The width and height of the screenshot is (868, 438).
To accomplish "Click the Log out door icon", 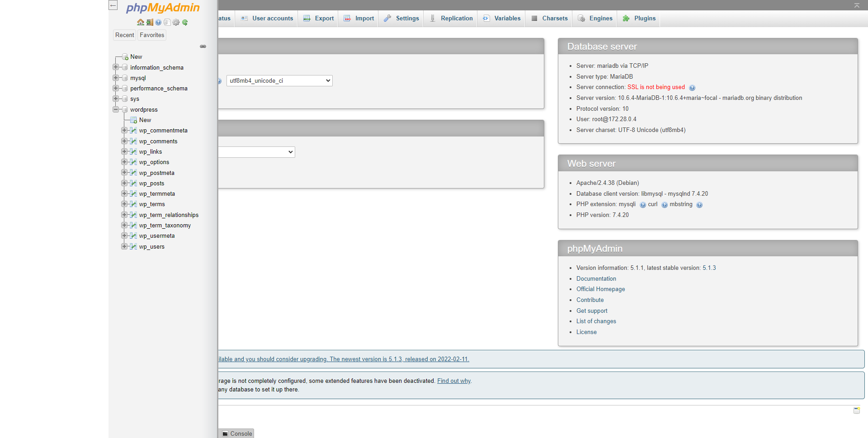I will coord(150,22).
